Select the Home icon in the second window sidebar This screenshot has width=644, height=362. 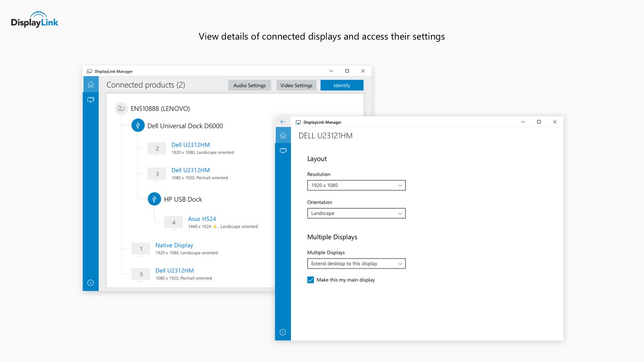[x=283, y=135]
